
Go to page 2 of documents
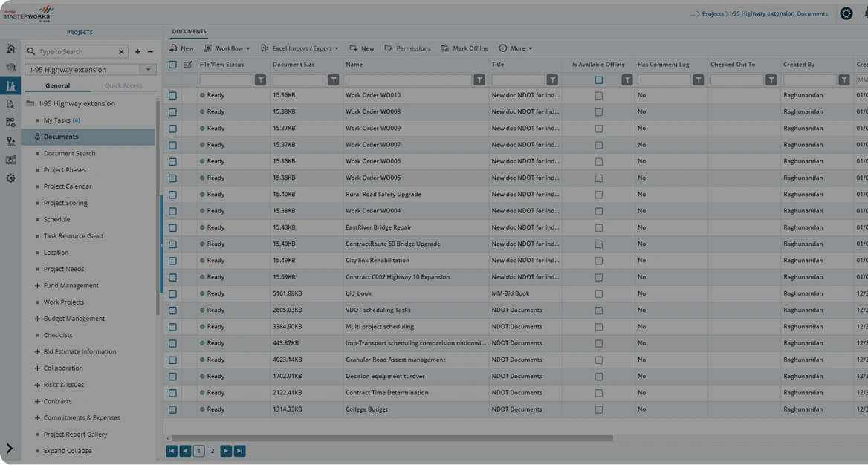(x=212, y=451)
